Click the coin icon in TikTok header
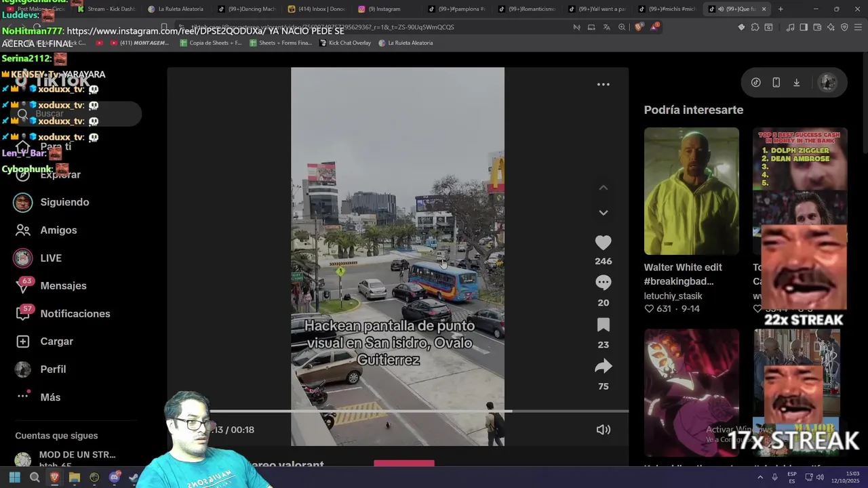Image resolution: width=868 pixels, height=488 pixels. tap(755, 82)
